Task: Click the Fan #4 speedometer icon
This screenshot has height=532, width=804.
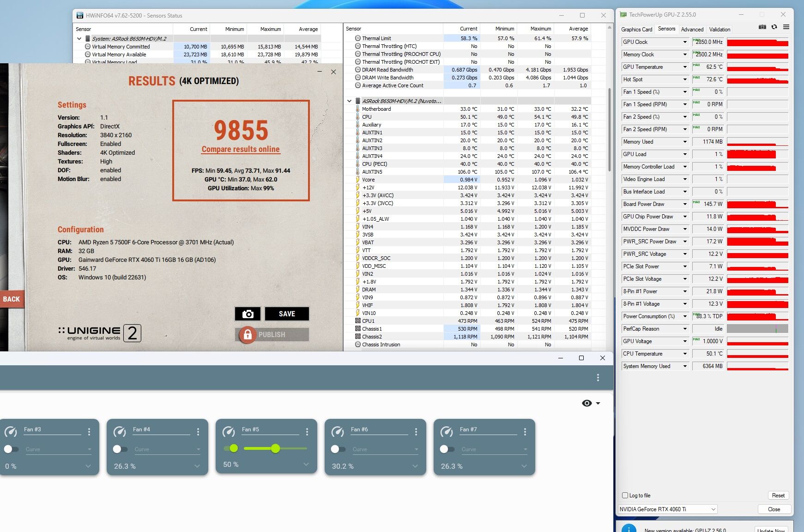Action: tap(120, 432)
